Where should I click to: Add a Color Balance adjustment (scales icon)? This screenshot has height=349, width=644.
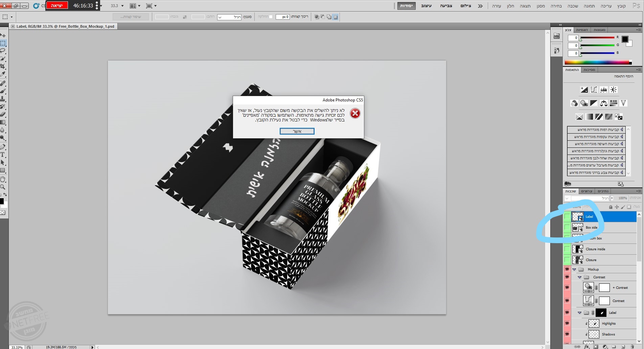pyautogui.click(x=603, y=103)
